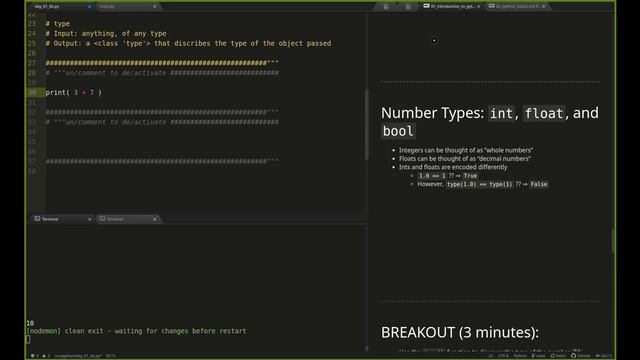Open the Python grammar selector
This screenshot has height=360, width=640.
click(x=520, y=356)
